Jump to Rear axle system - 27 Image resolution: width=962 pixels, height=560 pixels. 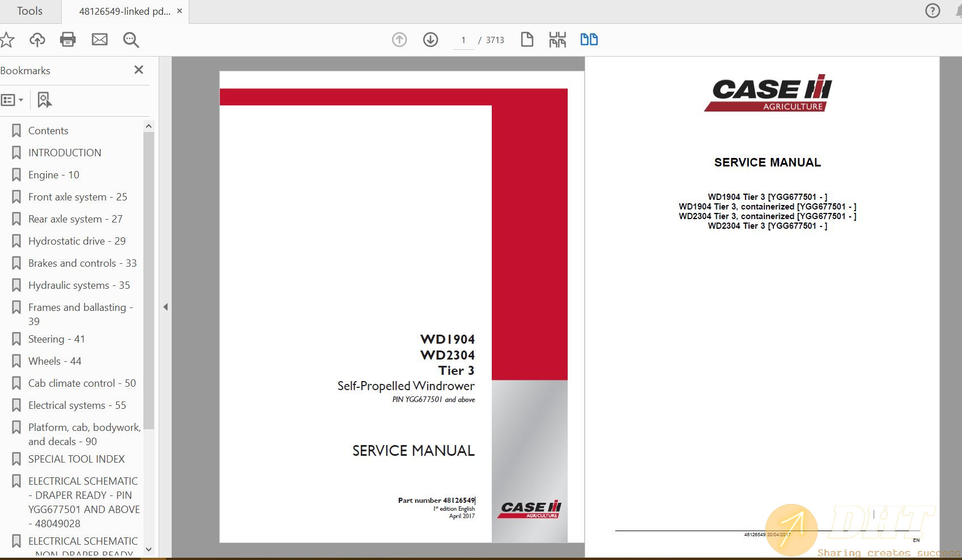[75, 219]
